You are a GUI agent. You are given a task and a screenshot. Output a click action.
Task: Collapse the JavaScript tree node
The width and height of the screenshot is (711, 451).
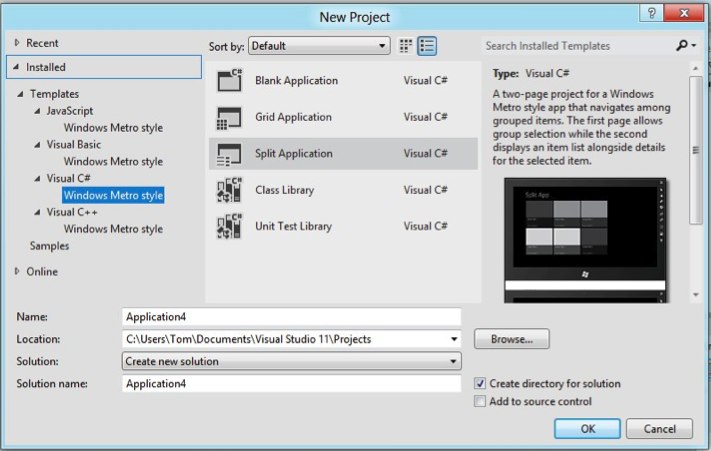pos(37,111)
